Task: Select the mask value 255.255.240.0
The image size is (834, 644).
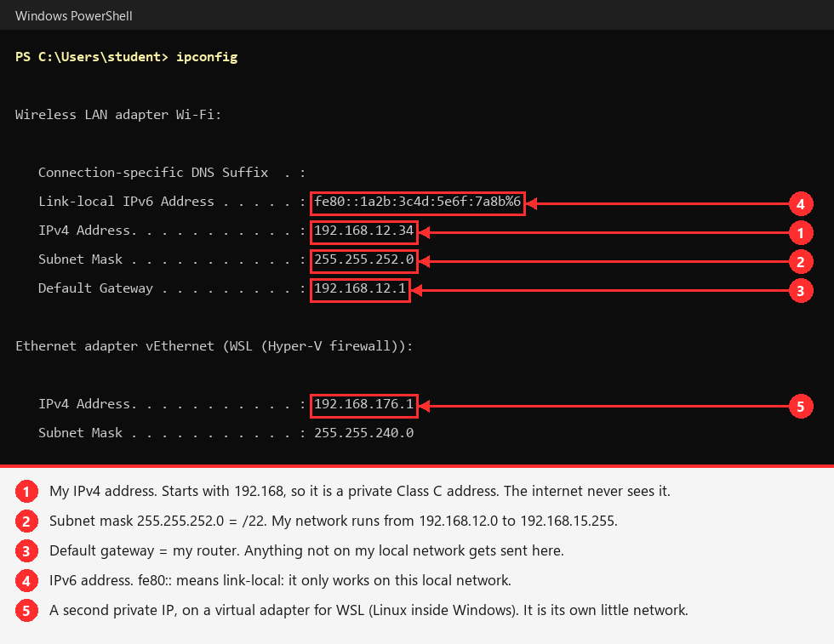Action: coord(364,433)
